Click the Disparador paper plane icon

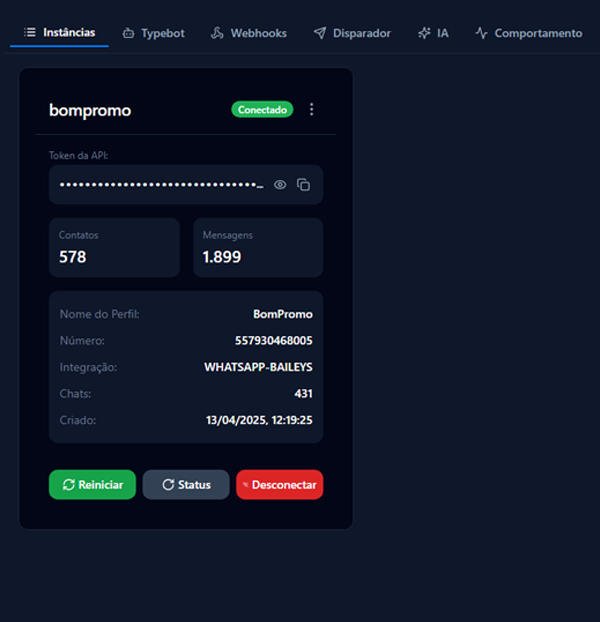point(320,33)
